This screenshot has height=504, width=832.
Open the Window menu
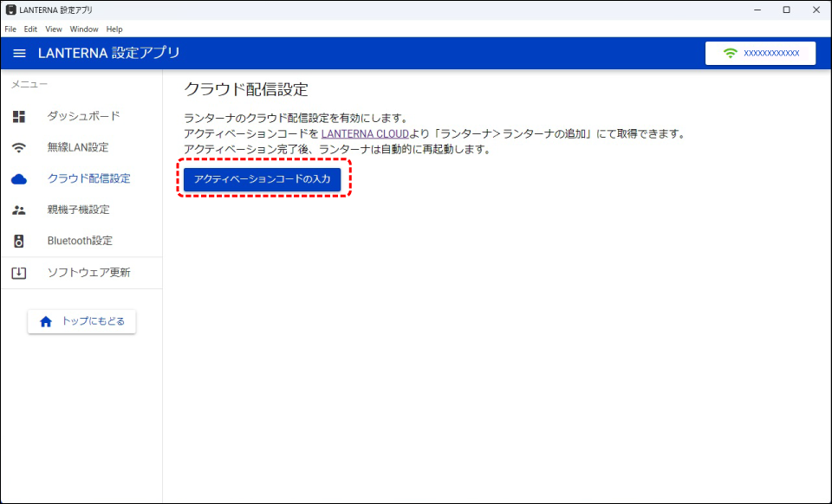tap(84, 29)
